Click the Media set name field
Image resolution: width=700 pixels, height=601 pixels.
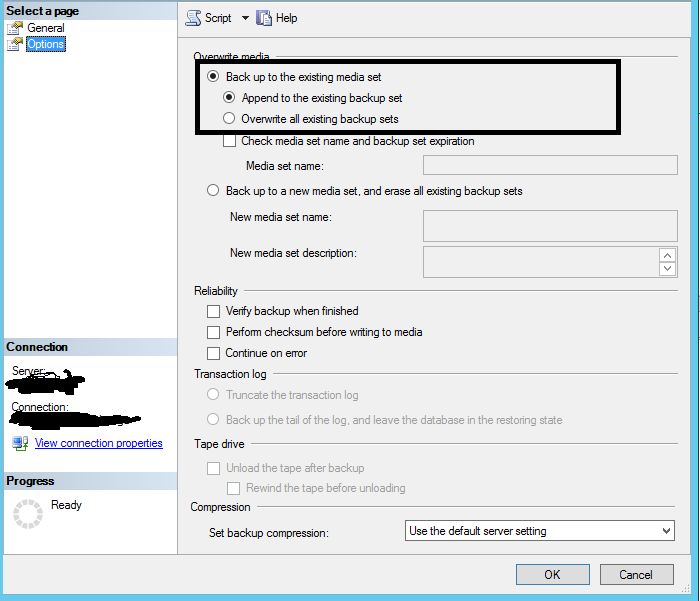point(550,165)
